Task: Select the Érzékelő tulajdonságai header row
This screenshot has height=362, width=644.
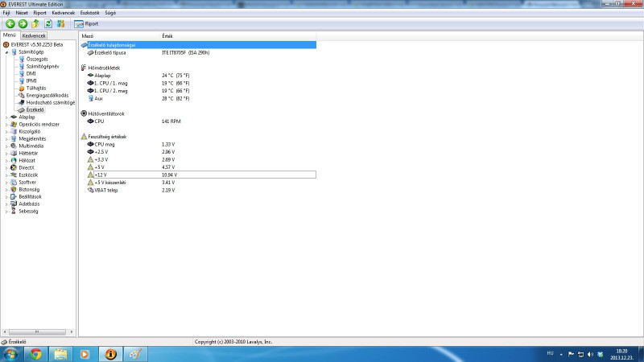Action: (198, 45)
